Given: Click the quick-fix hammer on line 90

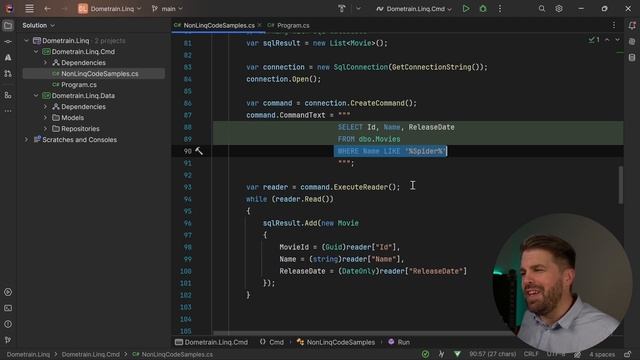Looking at the screenshot, I should 199,151.
